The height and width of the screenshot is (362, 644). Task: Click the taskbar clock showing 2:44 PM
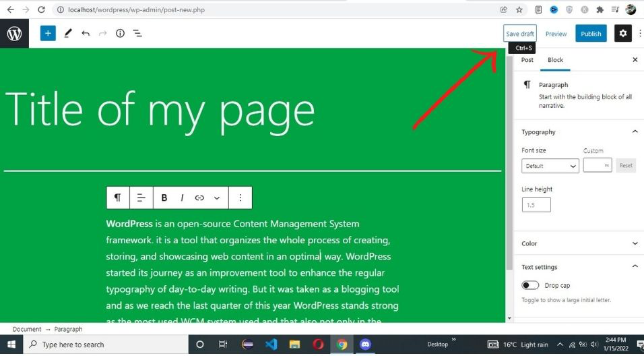click(x=616, y=344)
